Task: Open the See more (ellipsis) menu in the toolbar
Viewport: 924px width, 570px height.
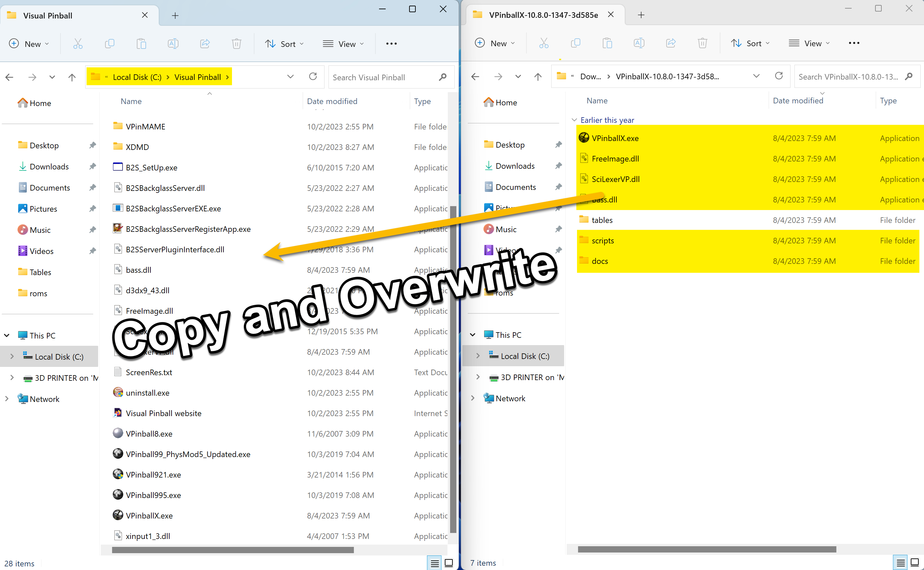Action: tap(391, 43)
